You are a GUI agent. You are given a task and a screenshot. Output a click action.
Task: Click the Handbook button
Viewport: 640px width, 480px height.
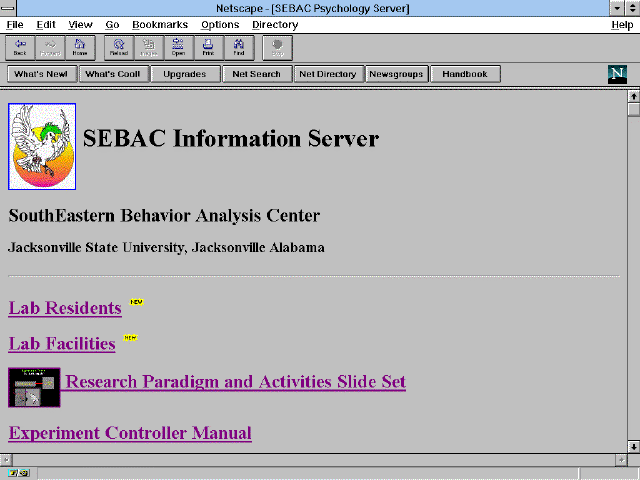click(465, 74)
